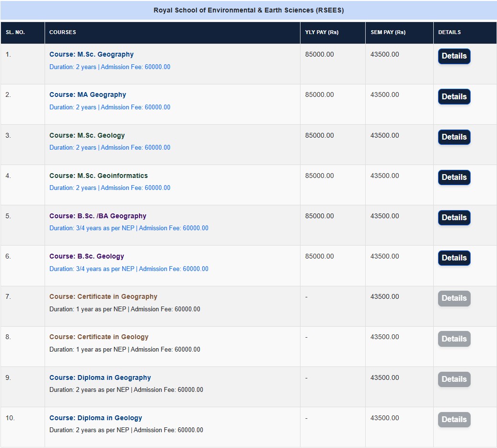This screenshot has height=448, width=497.
Task: Click greyed Details for Certificate in Geography
Action: point(454,298)
